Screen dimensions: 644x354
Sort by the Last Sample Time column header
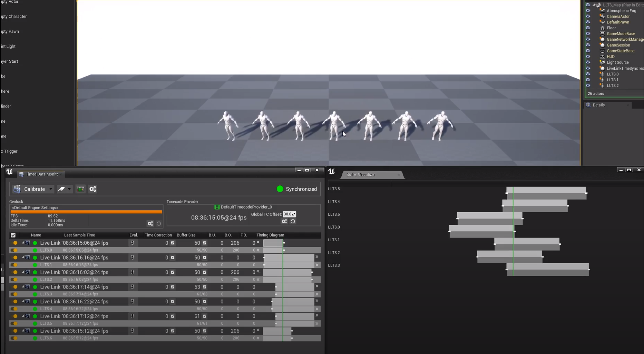[x=79, y=235]
